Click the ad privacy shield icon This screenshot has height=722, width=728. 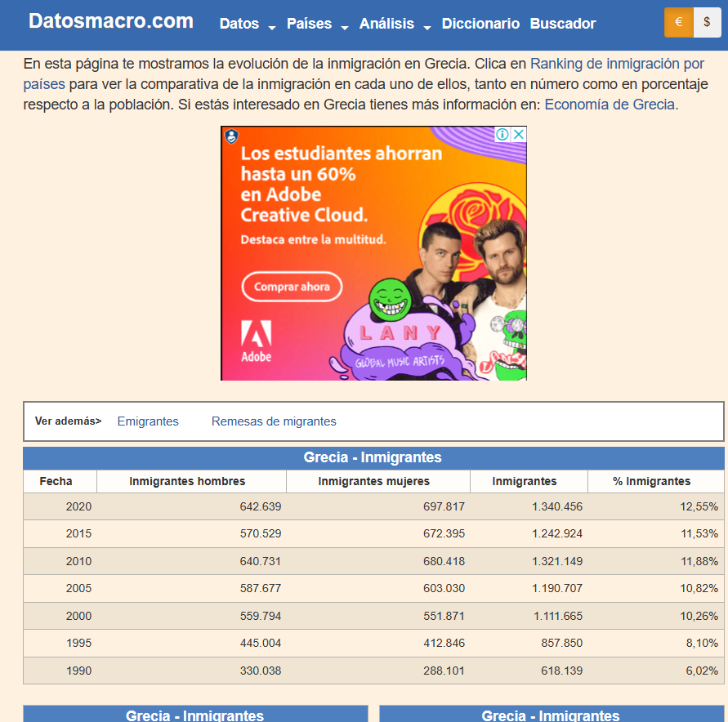tap(231, 136)
